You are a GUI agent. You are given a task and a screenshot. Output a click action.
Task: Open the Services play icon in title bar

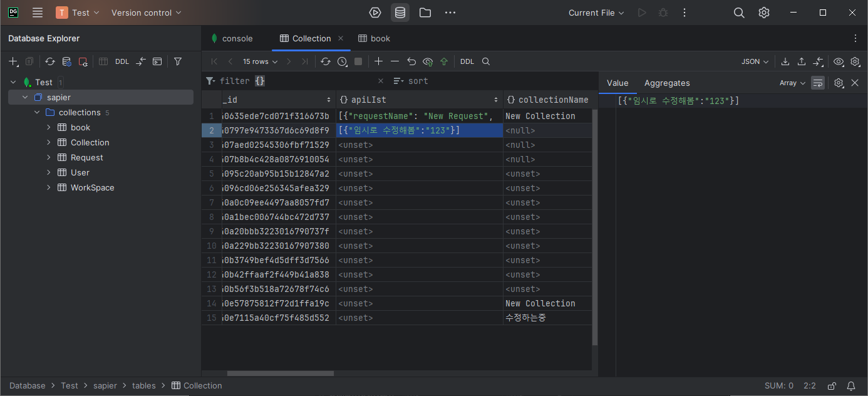pyautogui.click(x=375, y=13)
